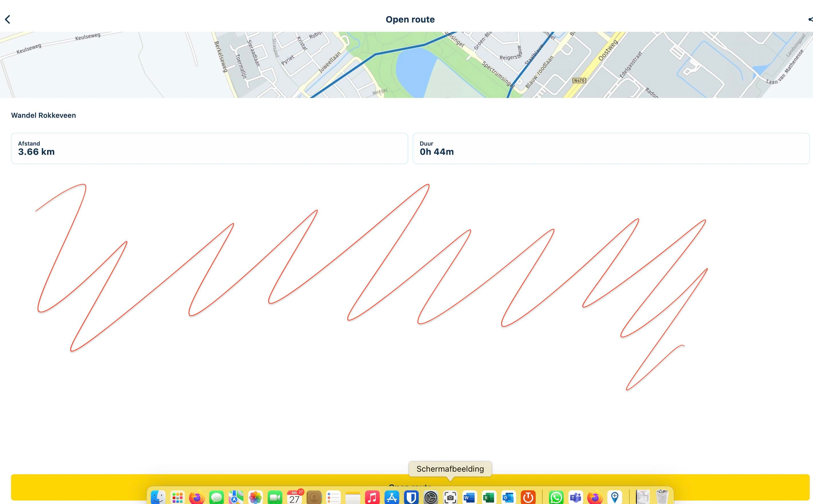Click the Schermafbeelding screenshot icon in dock
Viewport: 813px width, 504px height.
tap(450, 497)
